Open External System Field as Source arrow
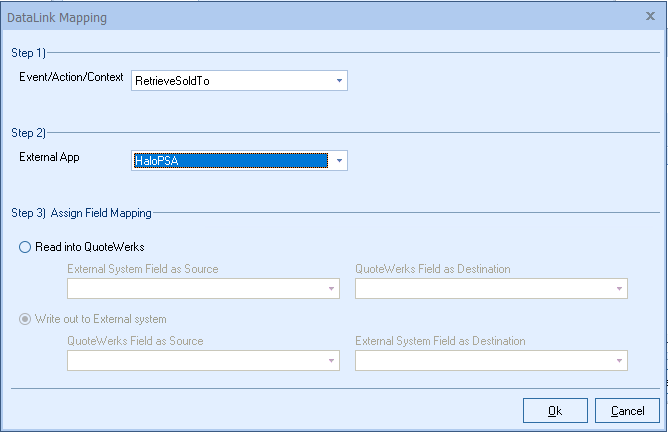The width and height of the screenshot is (668, 432). click(330, 289)
